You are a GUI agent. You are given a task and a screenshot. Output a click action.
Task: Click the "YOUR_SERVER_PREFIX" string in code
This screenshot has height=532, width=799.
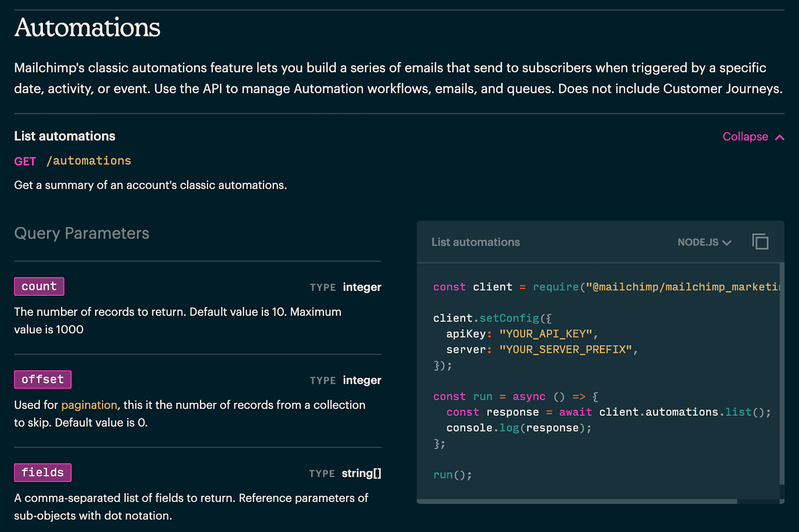click(x=566, y=349)
